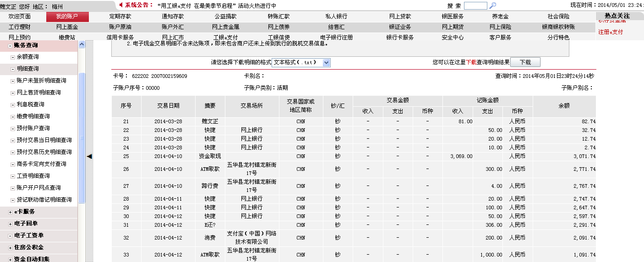Open 网上债券 menu
The width and height of the screenshot is (644, 262).
coord(279,27)
